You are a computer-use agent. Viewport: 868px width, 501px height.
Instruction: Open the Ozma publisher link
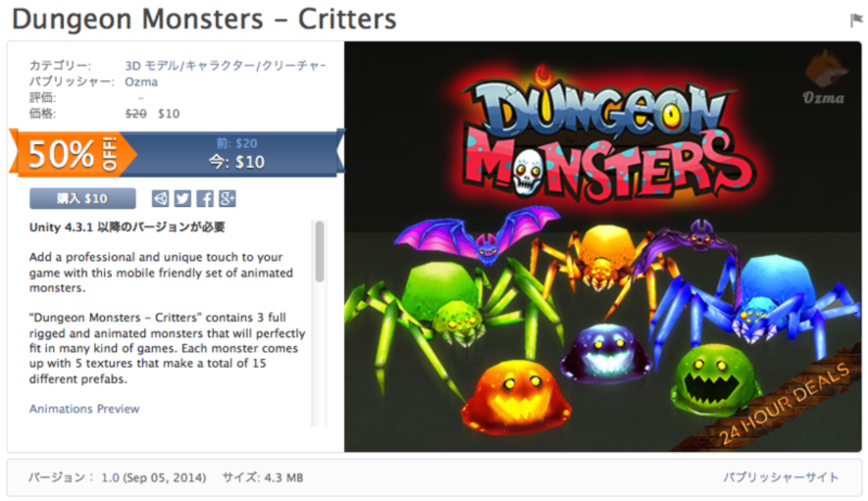(142, 82)
